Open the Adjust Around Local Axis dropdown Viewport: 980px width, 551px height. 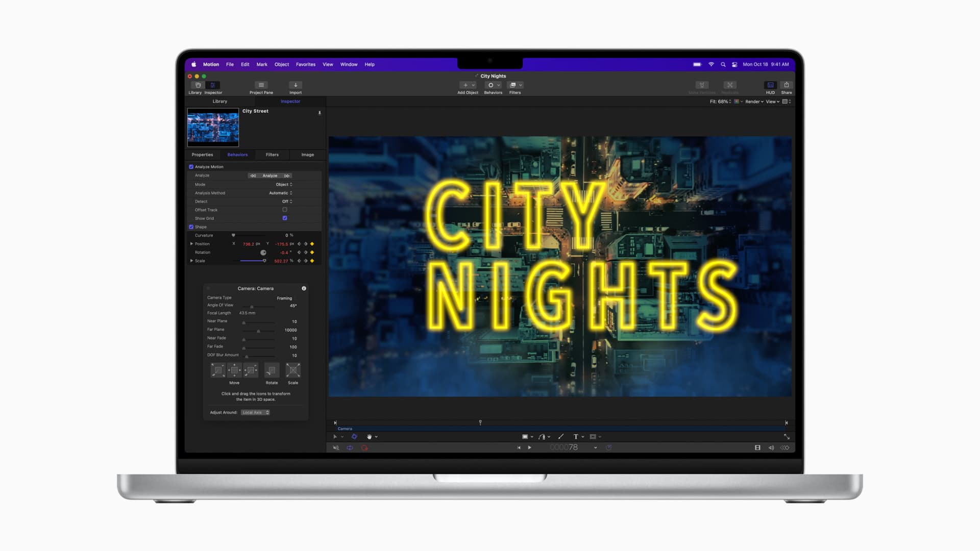[x=255, y=412]
